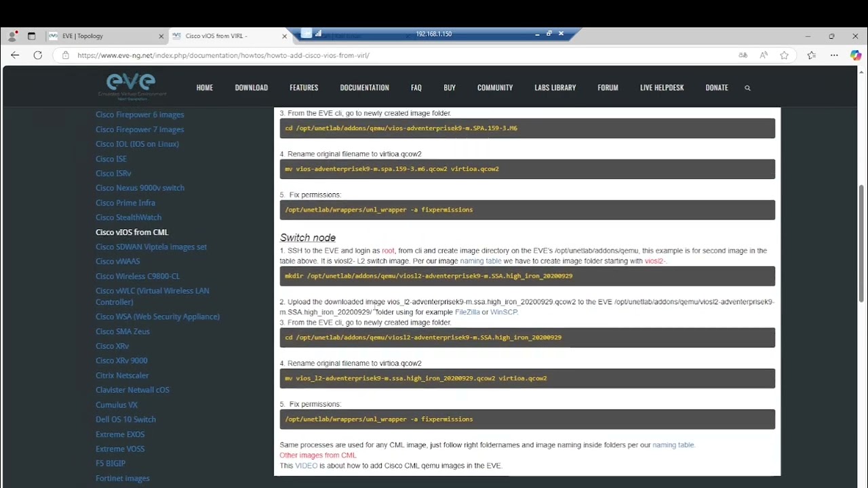Open Cisco Firepower 7 images howto
This screenshot has height=488, width=868.
[140, 129]
